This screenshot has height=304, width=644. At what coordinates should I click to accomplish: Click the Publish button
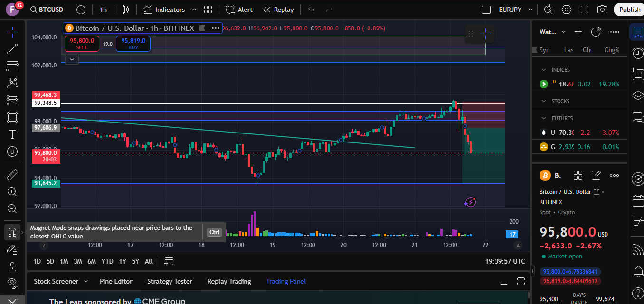coord(630,9)
